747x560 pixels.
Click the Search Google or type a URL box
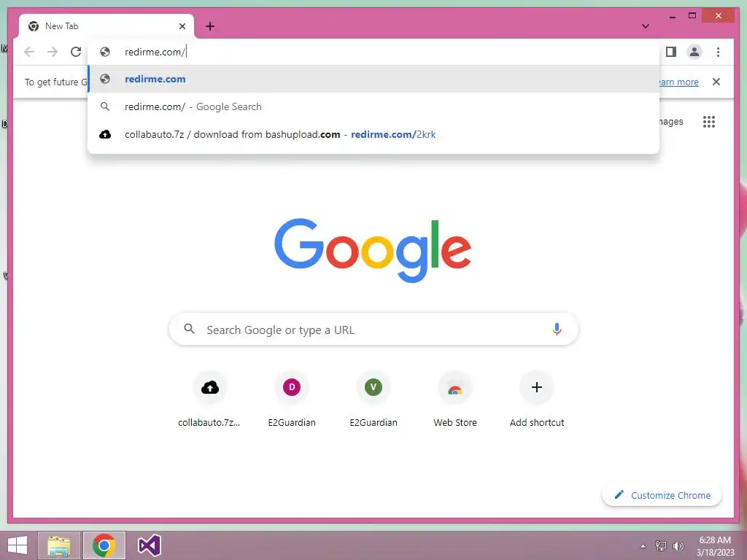373,329
